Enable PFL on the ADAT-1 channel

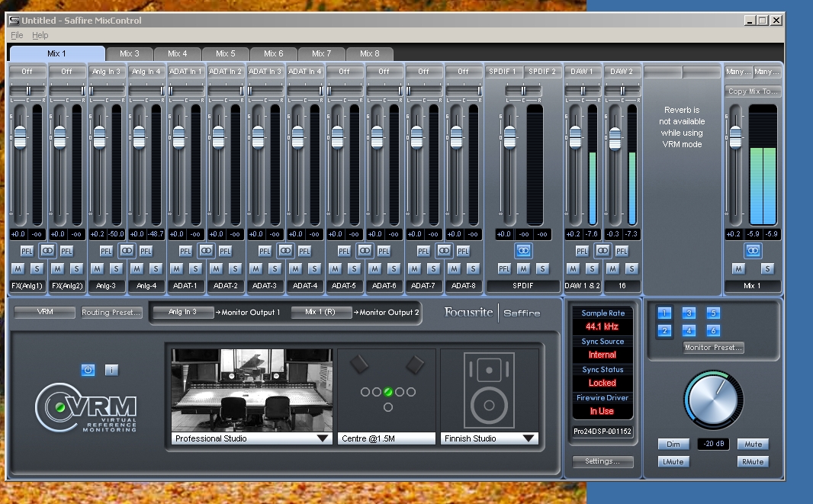pos(185,252)
